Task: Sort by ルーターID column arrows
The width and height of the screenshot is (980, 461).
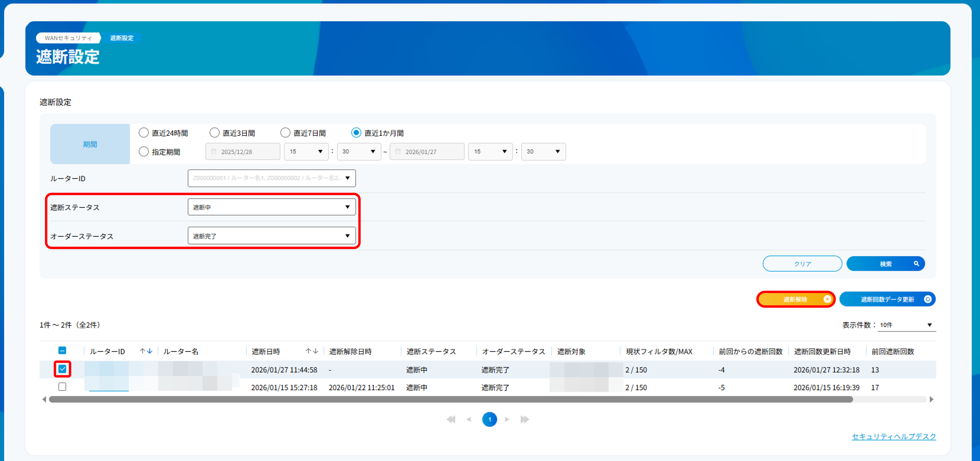Action: coord(146,351)
